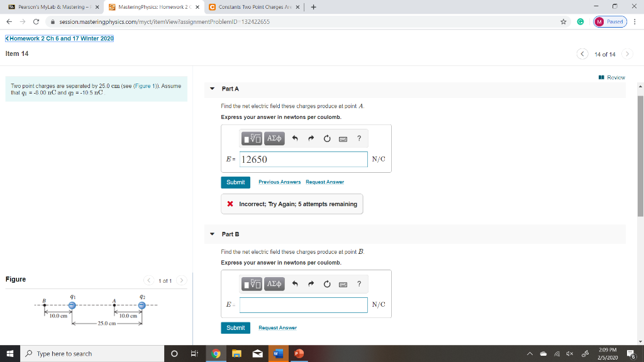This screenshot has width=644, height=362.
Task: Open Greek symbols ΑΣφ menu in Part A
Action: 274,139
